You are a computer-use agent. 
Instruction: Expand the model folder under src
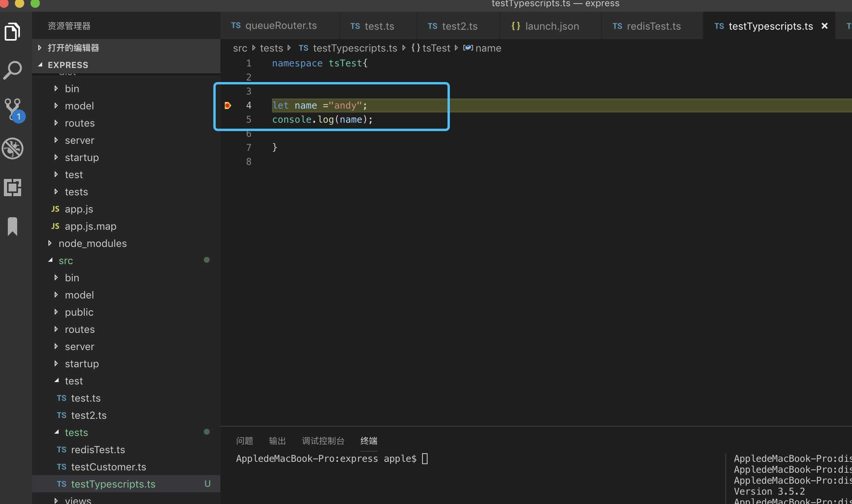point(126,295)
